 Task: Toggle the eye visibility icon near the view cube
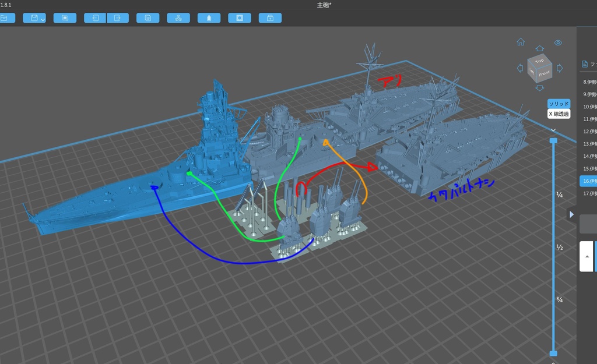(x=558, y=43)
